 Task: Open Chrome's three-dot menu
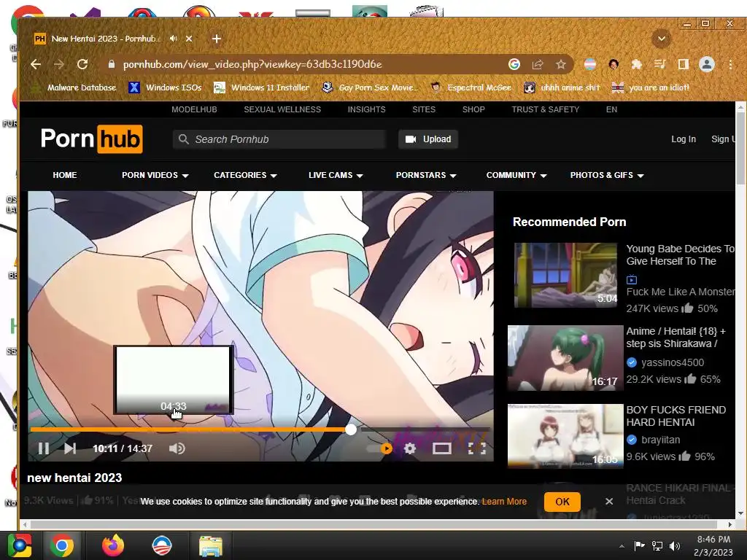pos(730,64)
